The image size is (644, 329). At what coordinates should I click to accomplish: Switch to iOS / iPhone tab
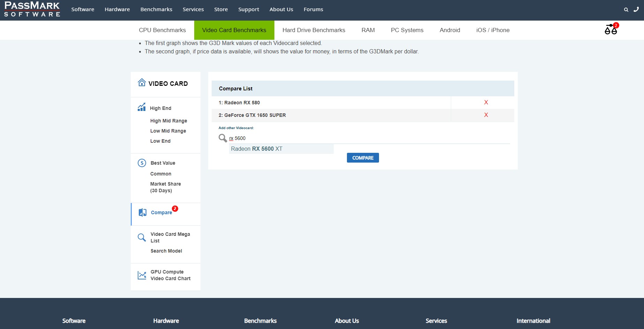tap(493, 30)
